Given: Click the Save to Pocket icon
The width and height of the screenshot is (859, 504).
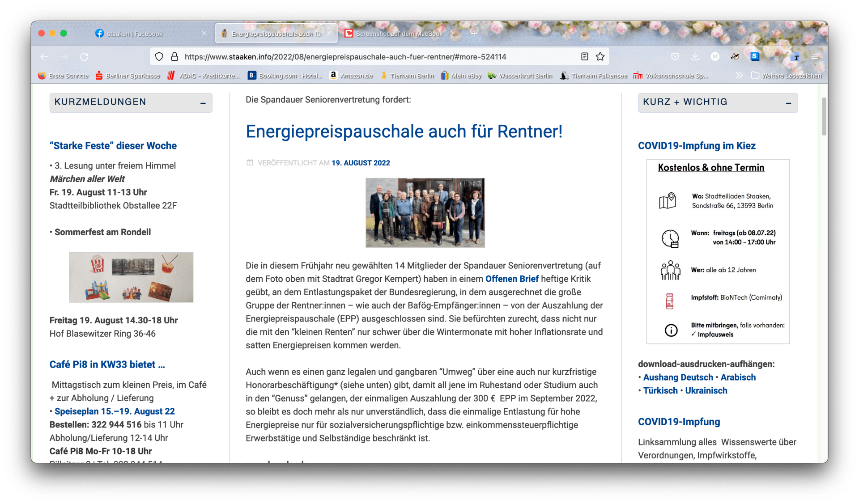Looking at the screenshot, I should tap(675, 57).
